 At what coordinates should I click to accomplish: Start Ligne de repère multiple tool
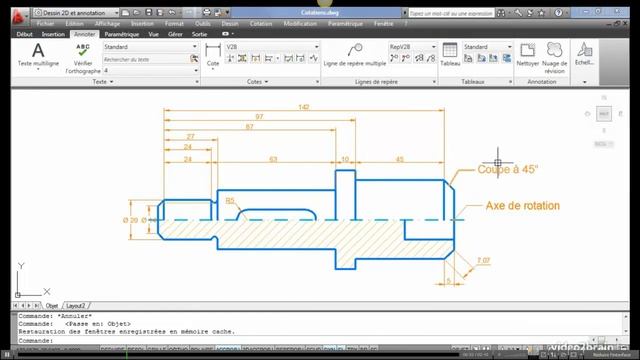pos(354,55)
